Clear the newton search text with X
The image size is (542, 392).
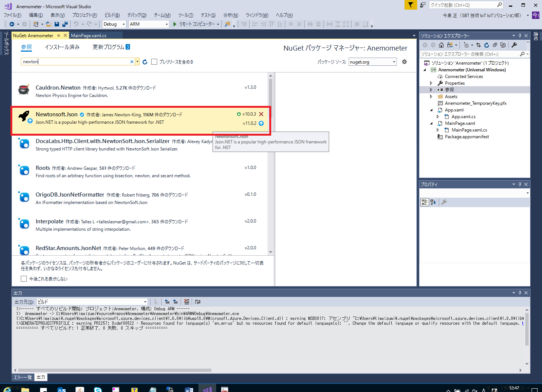[x=132, y=62]
